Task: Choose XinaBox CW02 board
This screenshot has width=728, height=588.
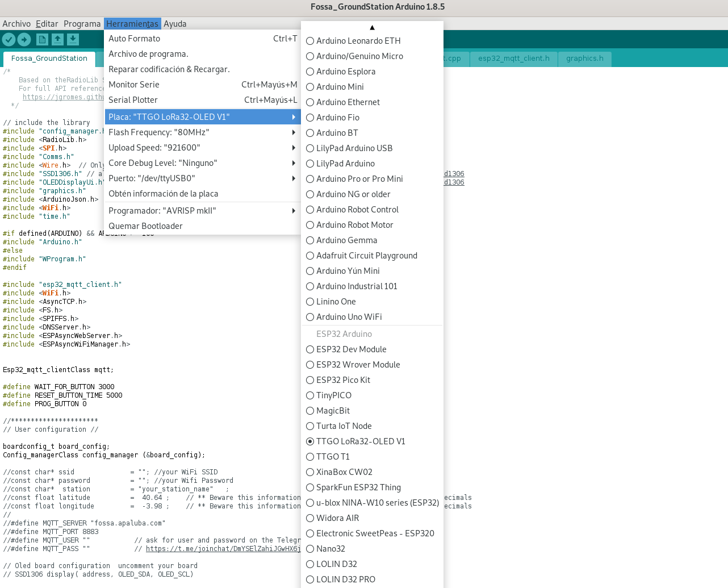Action: click(372, 472)
